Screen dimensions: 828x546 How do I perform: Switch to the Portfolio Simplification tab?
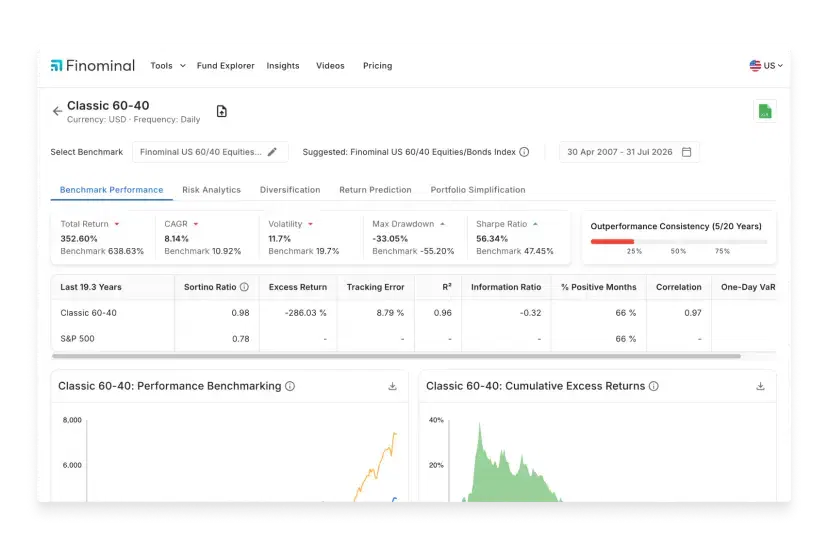click(x=478, y=190)
